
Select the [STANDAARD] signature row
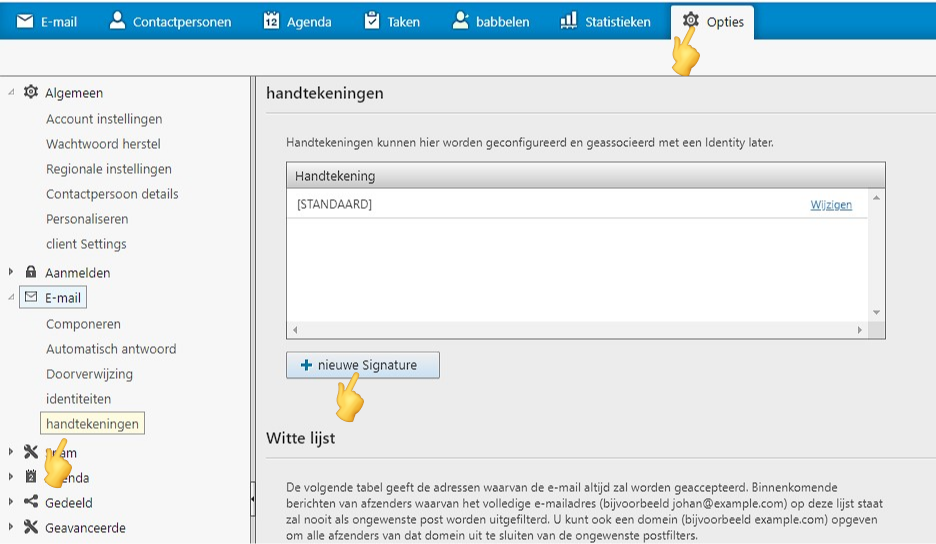[x=577, y=204]
